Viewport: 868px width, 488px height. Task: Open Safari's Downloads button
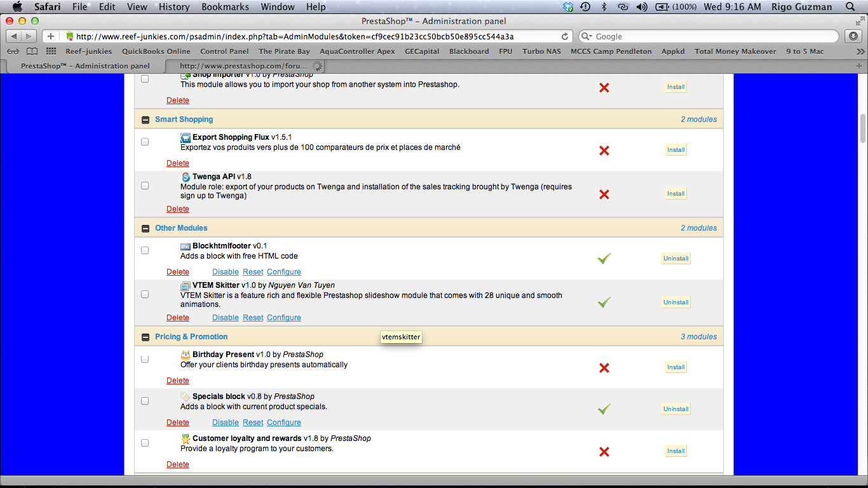pos(853,36)
